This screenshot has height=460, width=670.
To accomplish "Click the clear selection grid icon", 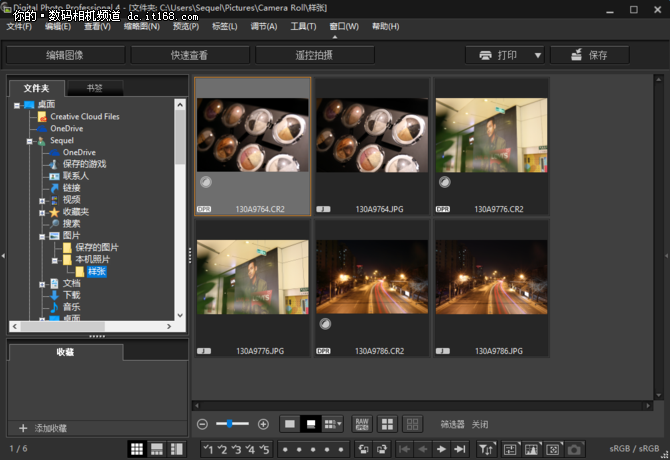I will pyautogui.click(x=412, y=424).
